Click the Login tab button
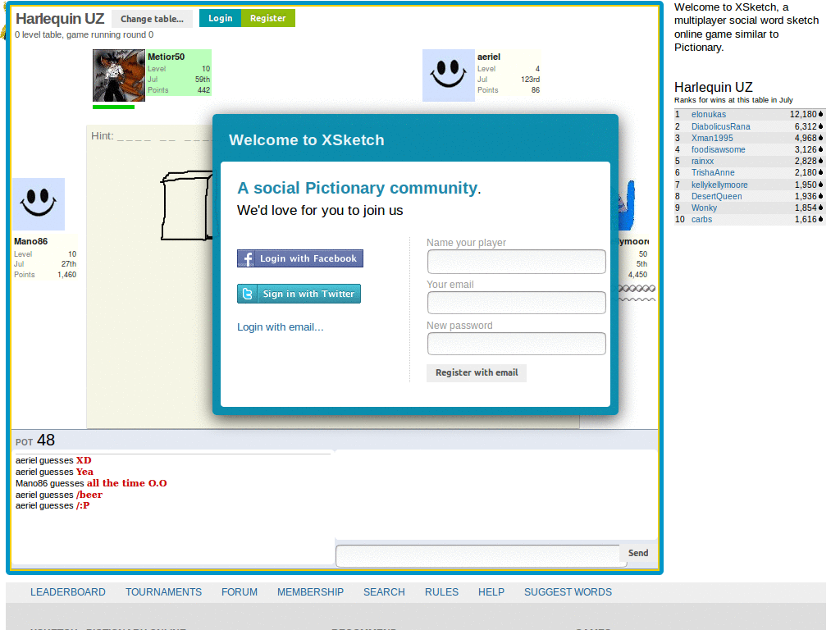Screen dimensions: 840x630 coord(220,18)
